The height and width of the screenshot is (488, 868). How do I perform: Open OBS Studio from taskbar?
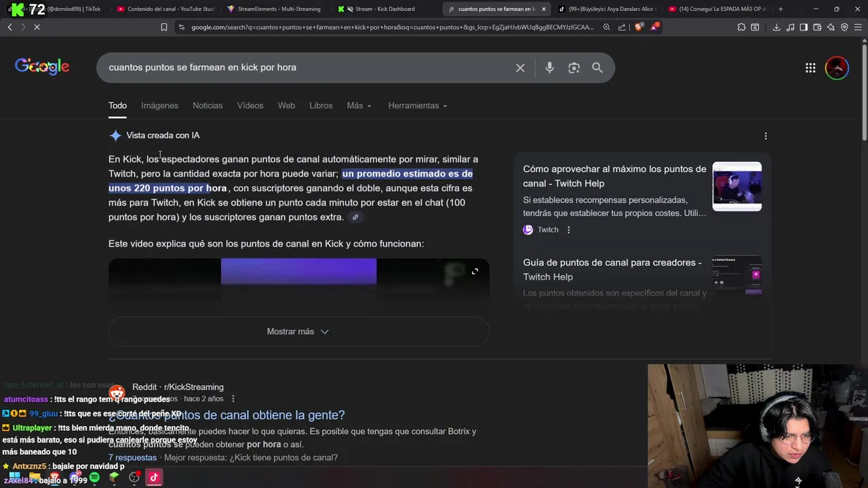pyautogui.click(x=134, y=477)
